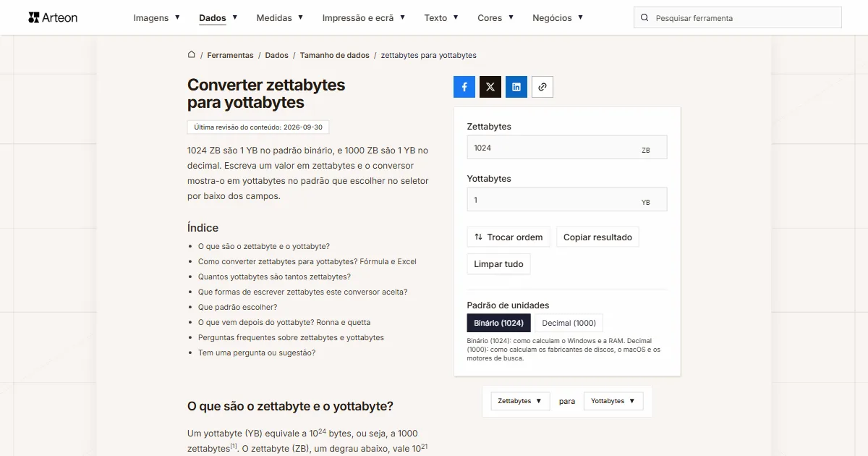Go to home via breadcrumb house icon
The height and width of the screenshot is (456, 868).
(x=192, y=55)
